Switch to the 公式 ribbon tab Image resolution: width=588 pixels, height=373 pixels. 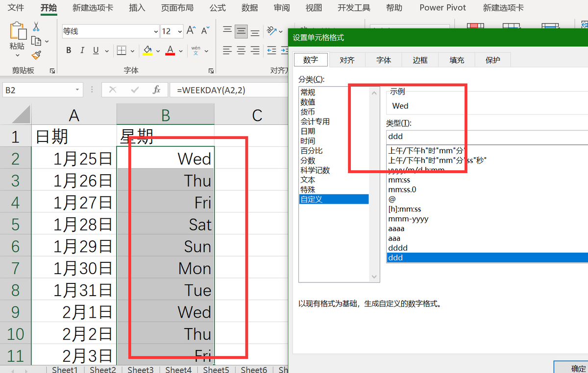pos(218,8)
